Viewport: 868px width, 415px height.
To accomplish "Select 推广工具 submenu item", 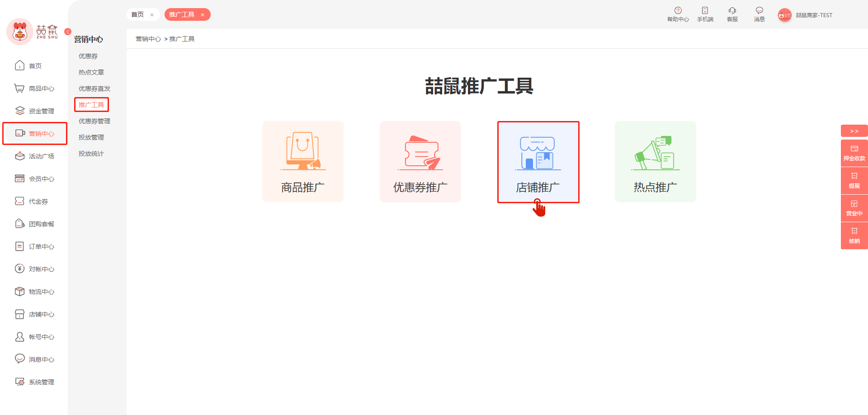I will pyautogui.click(x=91, y=105).
